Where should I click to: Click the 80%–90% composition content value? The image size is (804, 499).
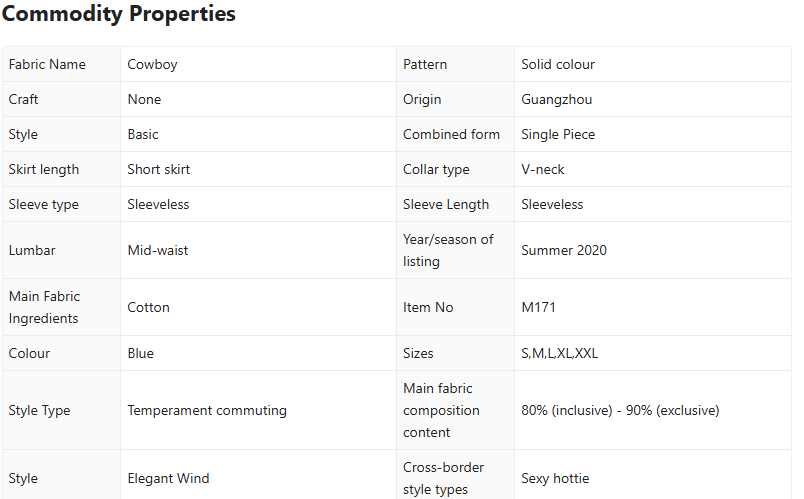620,410
